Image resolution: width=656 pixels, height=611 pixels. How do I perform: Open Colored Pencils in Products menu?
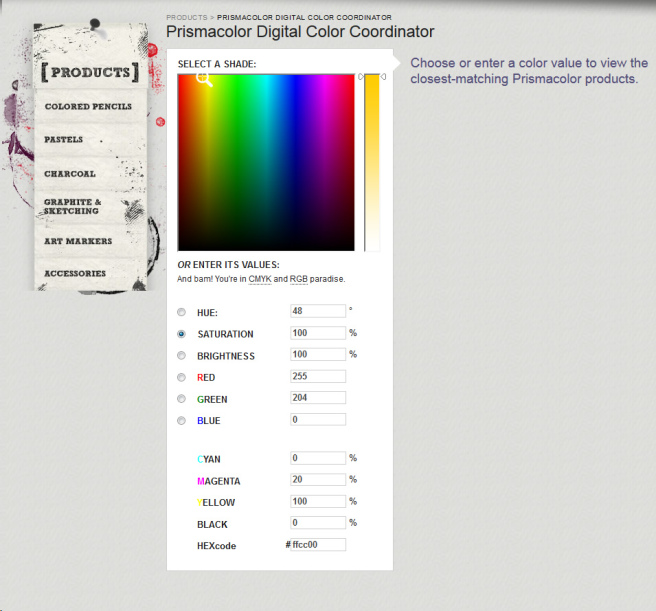[88, 106]
